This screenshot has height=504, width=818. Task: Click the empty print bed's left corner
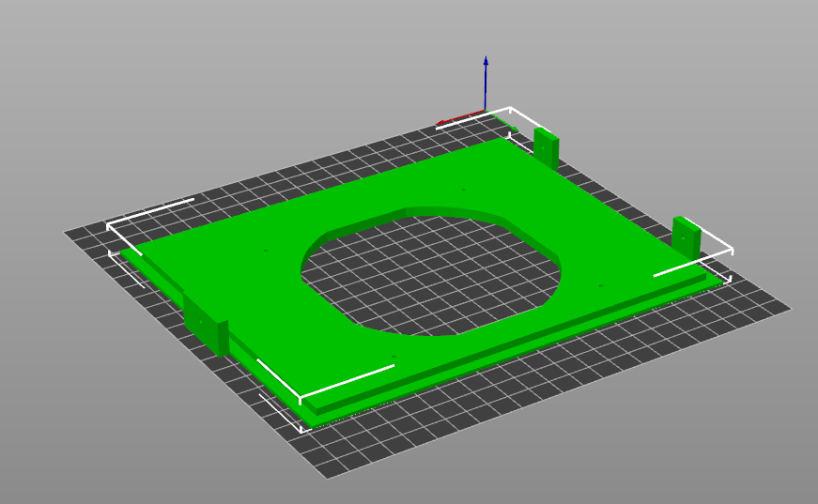coord(66,232)
